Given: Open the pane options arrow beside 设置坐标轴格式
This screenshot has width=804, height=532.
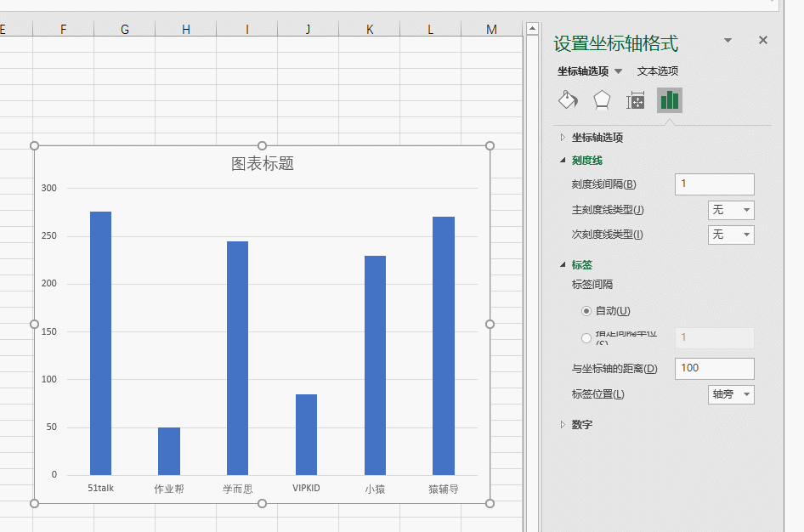Looking at the screenshot, I should [x=727, y=40].
